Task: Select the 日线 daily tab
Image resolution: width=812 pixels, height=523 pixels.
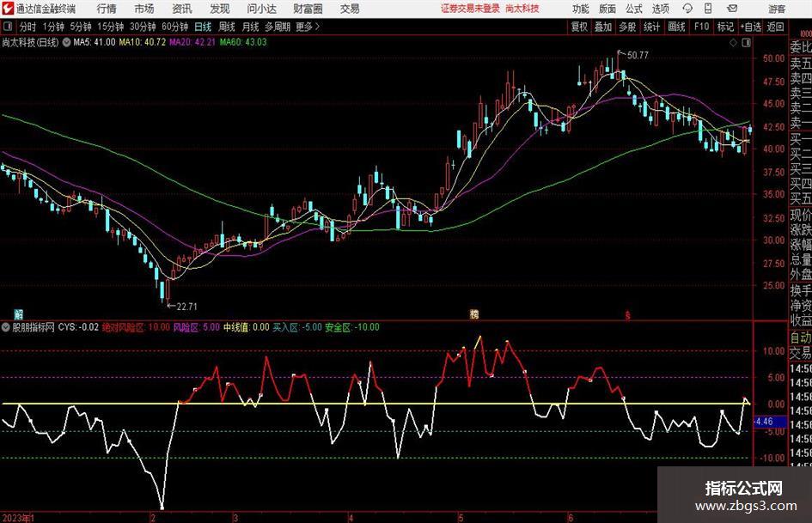Action: pyautogui.click(x=203, y=27)
